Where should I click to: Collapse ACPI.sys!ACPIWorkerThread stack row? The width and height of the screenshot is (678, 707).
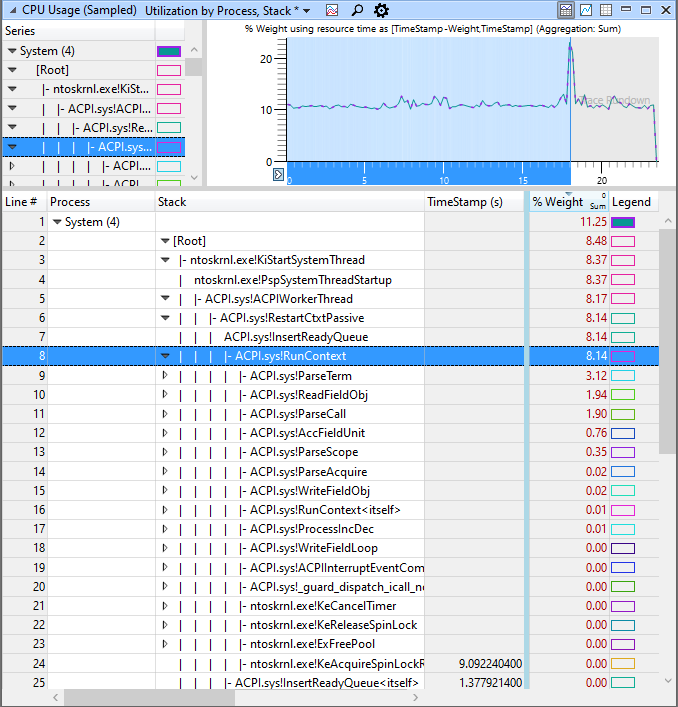tap(165, 298)
